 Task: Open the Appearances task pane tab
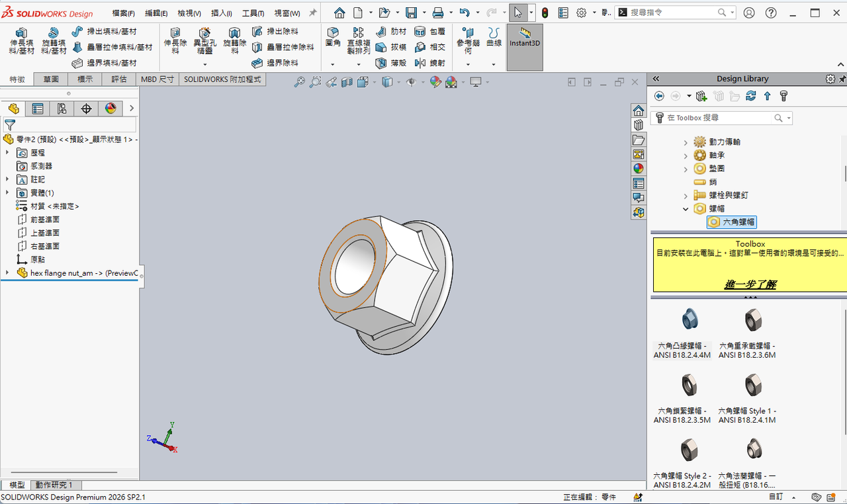coord(639,169)
